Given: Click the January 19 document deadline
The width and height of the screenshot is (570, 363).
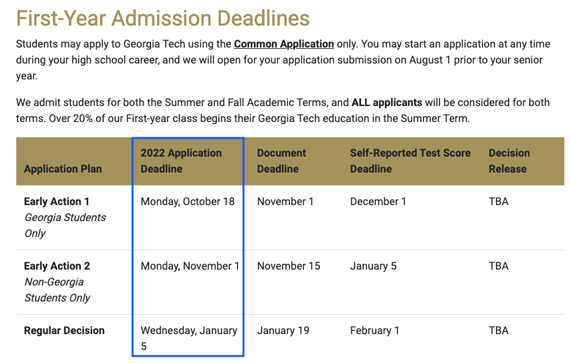Looking at the screenshot, I should click(x=283, y=330).
